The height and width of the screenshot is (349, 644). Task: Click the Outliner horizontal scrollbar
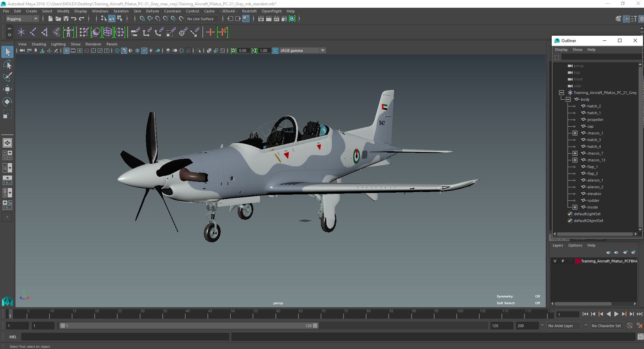(595, 234)
